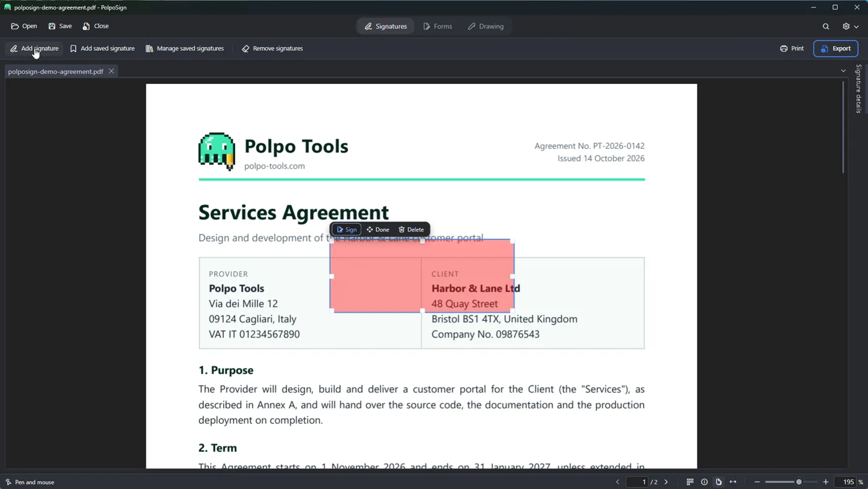Viewport: 868px width, 489px height.
Task: Click the page number input field
Action: pos(637,482)
